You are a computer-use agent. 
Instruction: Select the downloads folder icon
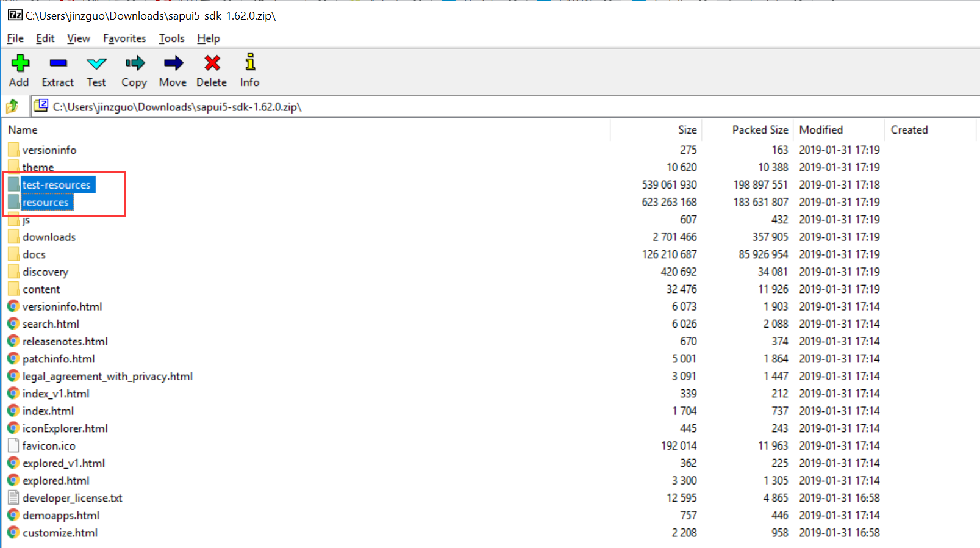coord(13,237)
